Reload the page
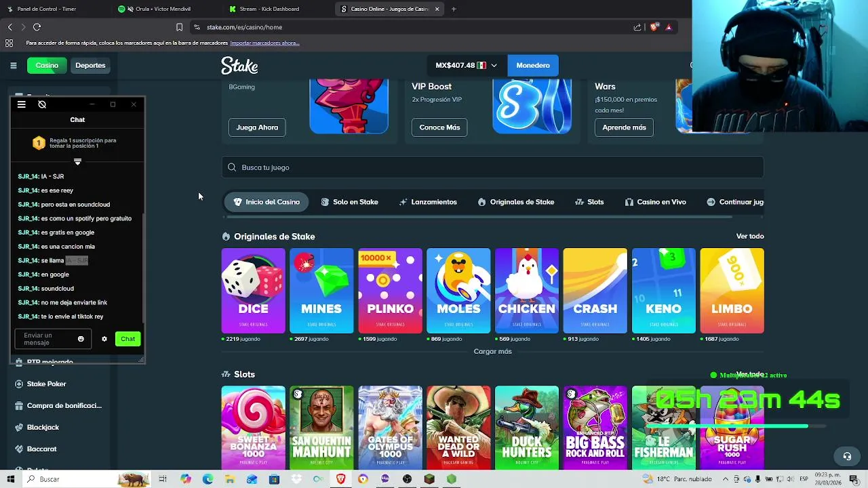The image size is (868, 488). [x=37, y=27]
